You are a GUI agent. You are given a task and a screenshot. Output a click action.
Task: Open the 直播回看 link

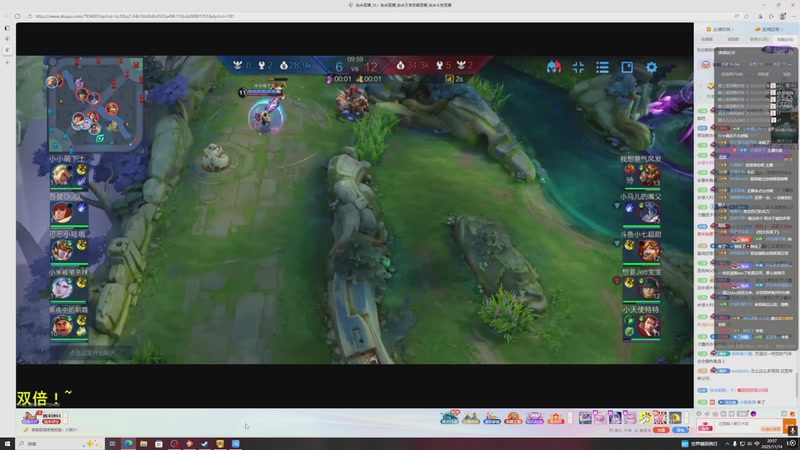[768, 29]
